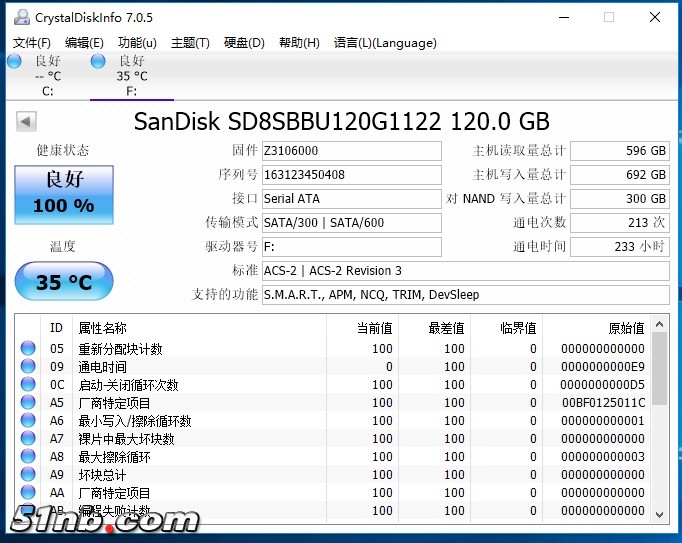682x543 pixels.
Task: Select the row 裸片中最大坏块数
Action: pyautogui.click(x=334, y=439)
